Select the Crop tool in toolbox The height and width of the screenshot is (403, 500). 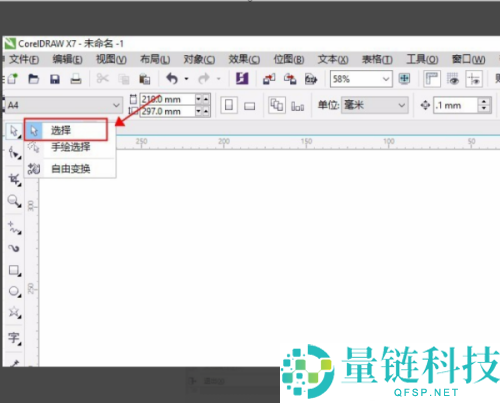coord(14,180)
